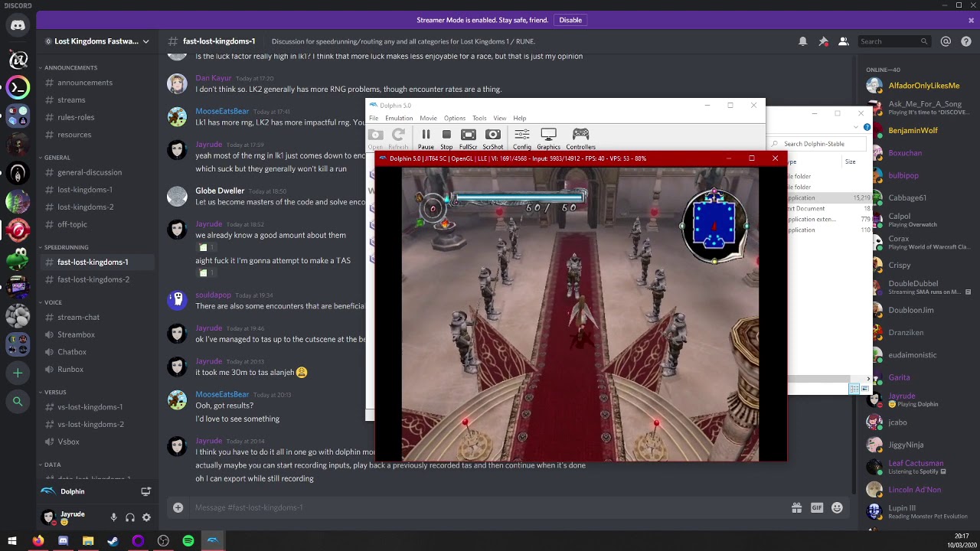Screen dimensions: 980x551
Task: Open Discord help question mark icon
Action: pos(965,41)
